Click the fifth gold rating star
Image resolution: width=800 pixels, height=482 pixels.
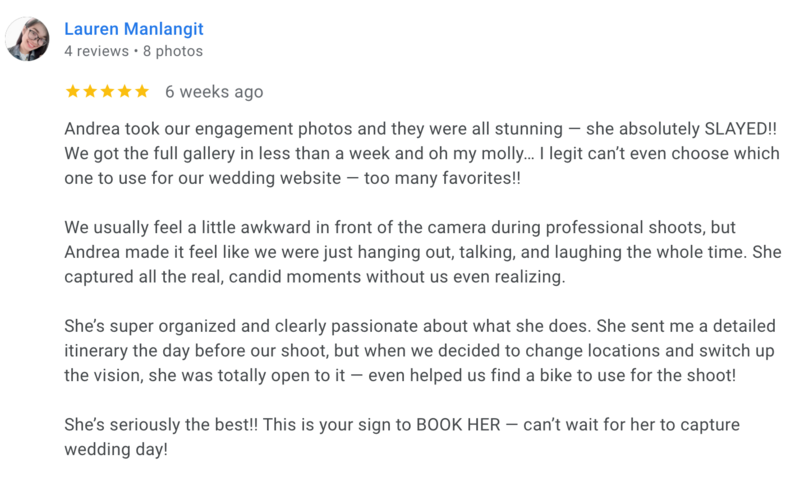tap(142, 91)
